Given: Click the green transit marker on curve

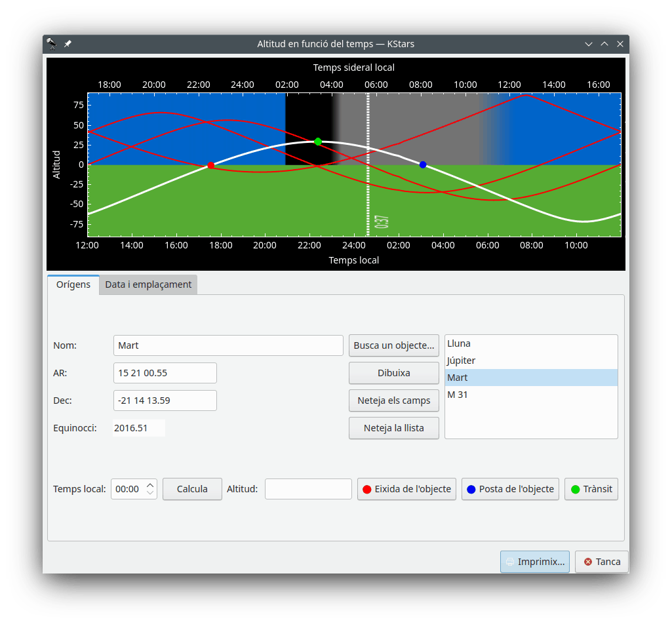Looking at the screenshot, I should pyautogui.click(x=318, y=142).
